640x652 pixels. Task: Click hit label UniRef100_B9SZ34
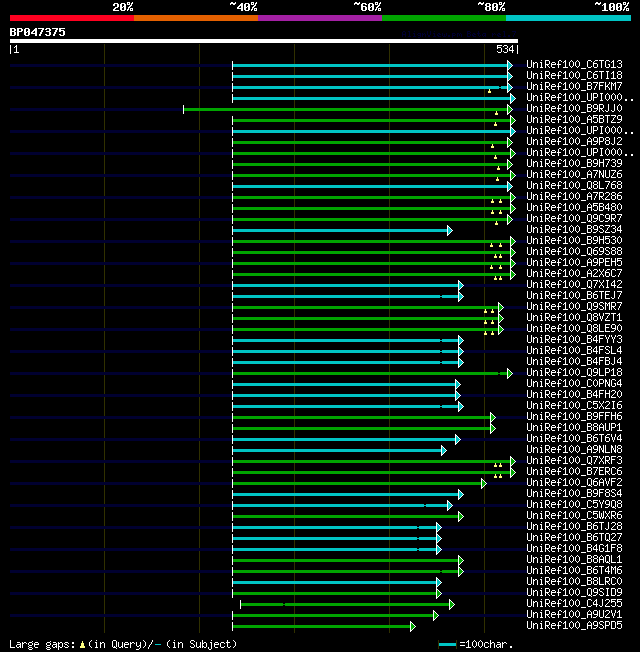(x=574, y=230)
